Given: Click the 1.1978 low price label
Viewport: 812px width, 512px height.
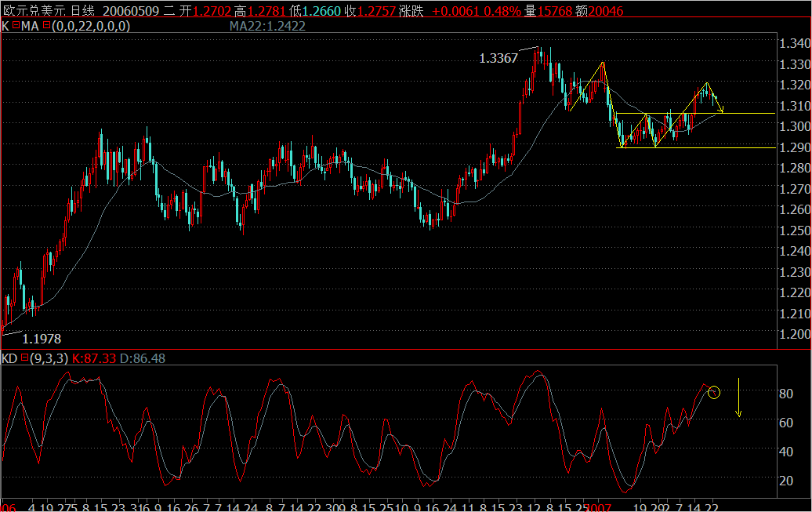Looking at the screenshot, I should point(43,337).
